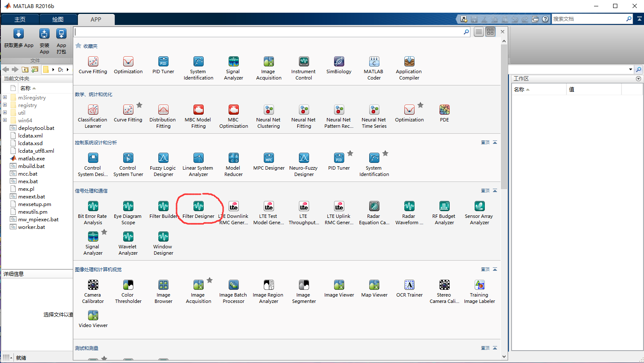The width and height of the screenshot is (644, 363).
Task: Launch the PDE app
Action: pos(444,113)
